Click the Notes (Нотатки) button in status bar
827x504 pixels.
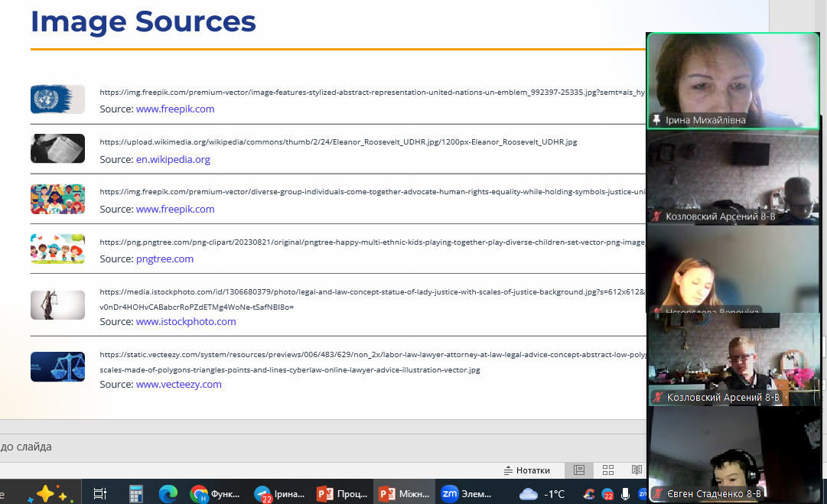526,470
